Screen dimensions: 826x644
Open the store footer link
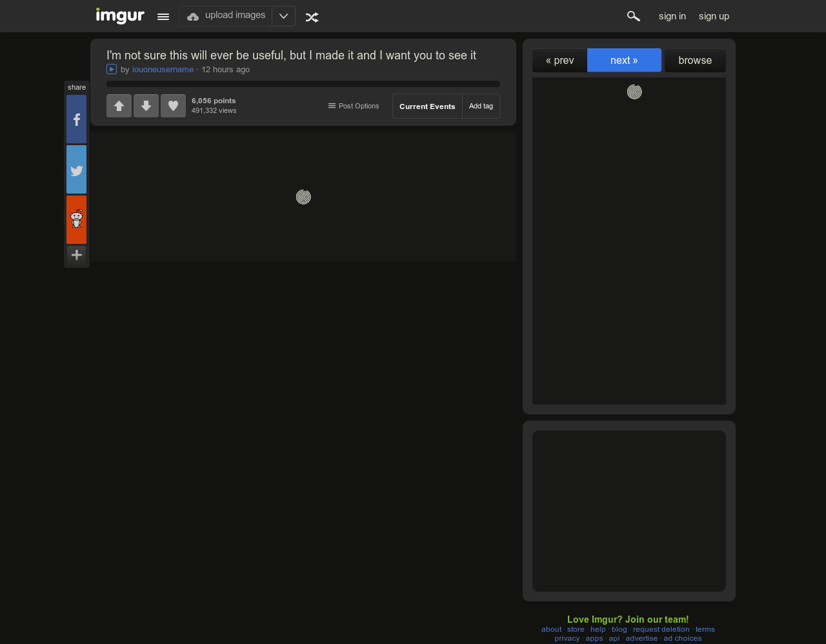point(576,629)
